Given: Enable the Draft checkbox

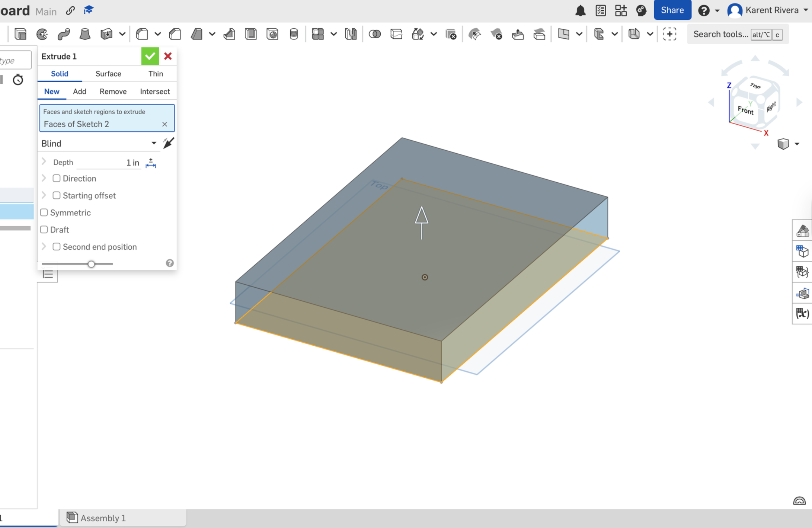Looking at the screenshot, I should coord(44,230).
